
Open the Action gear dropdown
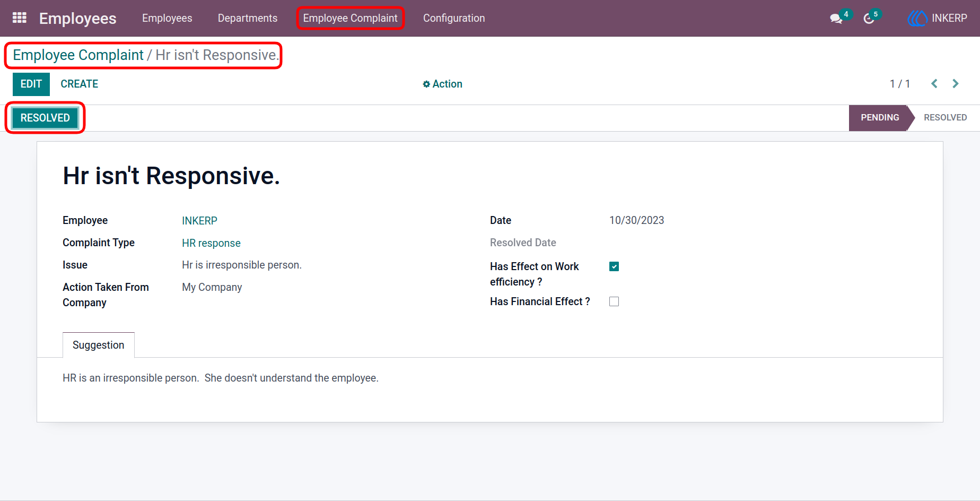pos(442,84)
